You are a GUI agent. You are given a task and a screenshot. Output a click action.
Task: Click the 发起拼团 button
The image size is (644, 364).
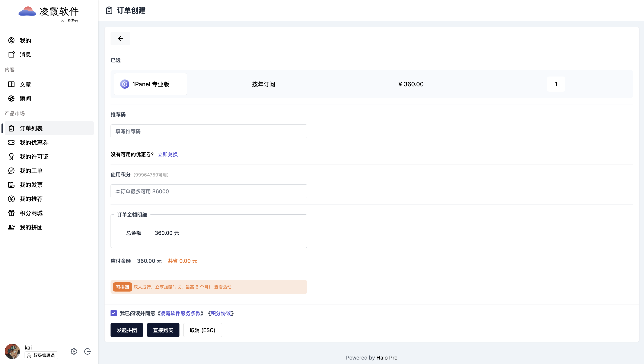[x=127, y=330]
